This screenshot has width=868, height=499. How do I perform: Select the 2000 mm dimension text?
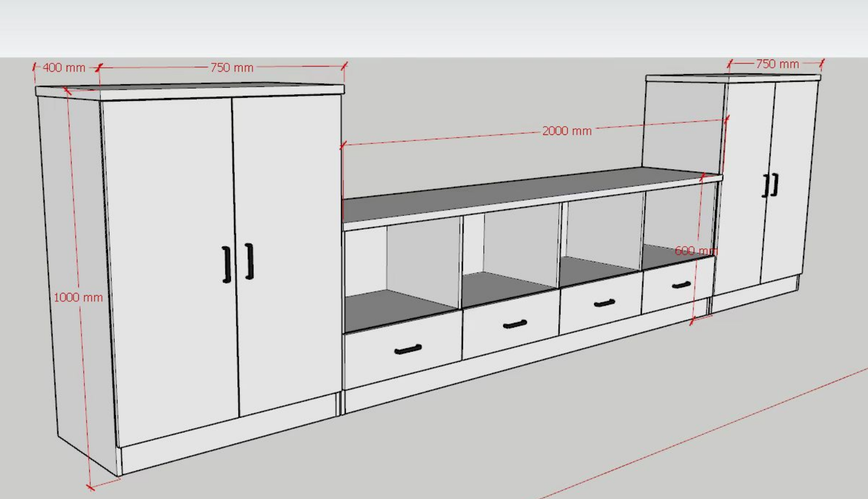[567, 131]
